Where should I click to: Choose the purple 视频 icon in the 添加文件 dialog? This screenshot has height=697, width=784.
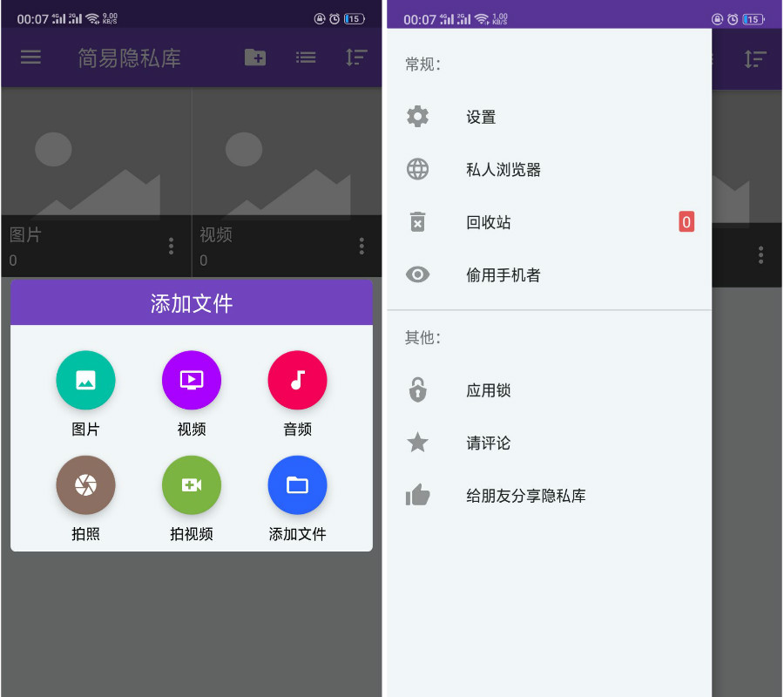click(x=192, y=380)
